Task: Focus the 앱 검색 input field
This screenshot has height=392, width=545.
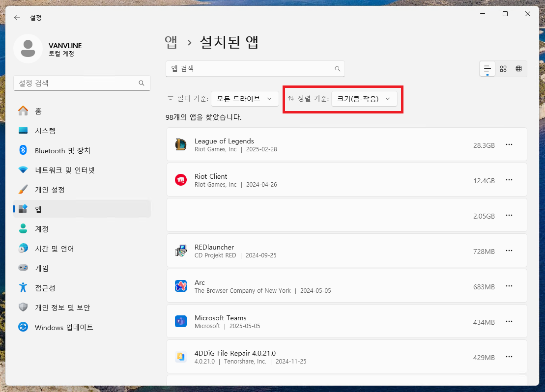Action: (255, 69)
